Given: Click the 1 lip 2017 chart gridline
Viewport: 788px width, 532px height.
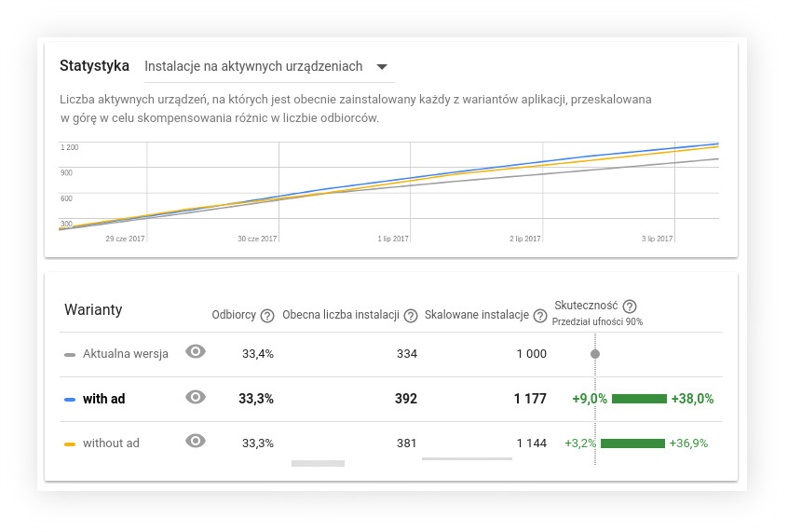Looking at the screenshot, I should (410, 192).
